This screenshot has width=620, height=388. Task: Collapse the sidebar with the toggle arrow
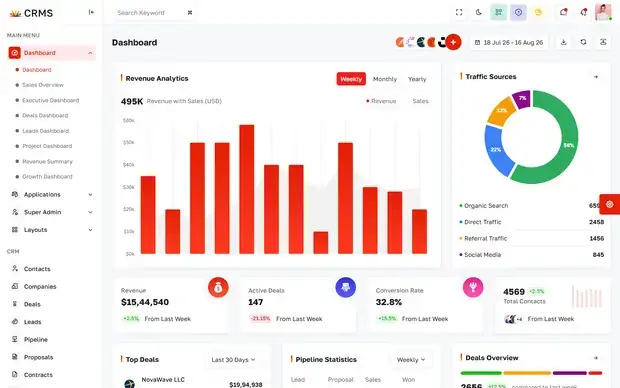click(x=91, y=12)
